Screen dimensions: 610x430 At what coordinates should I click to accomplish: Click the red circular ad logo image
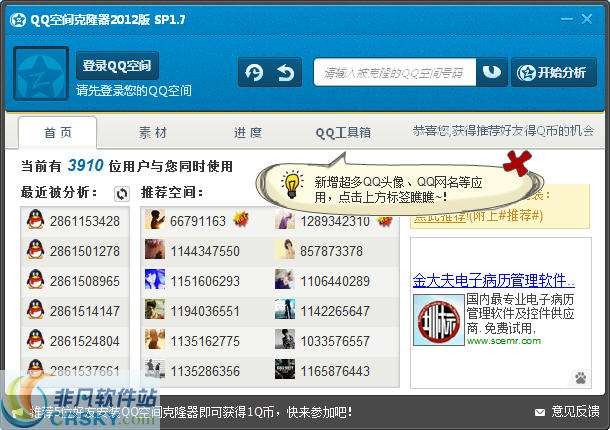point(439,320)
